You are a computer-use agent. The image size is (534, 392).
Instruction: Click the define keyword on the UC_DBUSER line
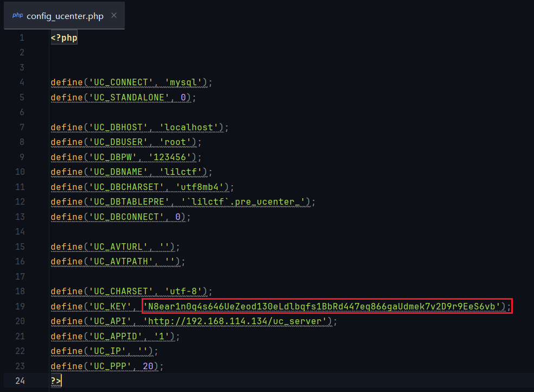click(x=66, y=142)
